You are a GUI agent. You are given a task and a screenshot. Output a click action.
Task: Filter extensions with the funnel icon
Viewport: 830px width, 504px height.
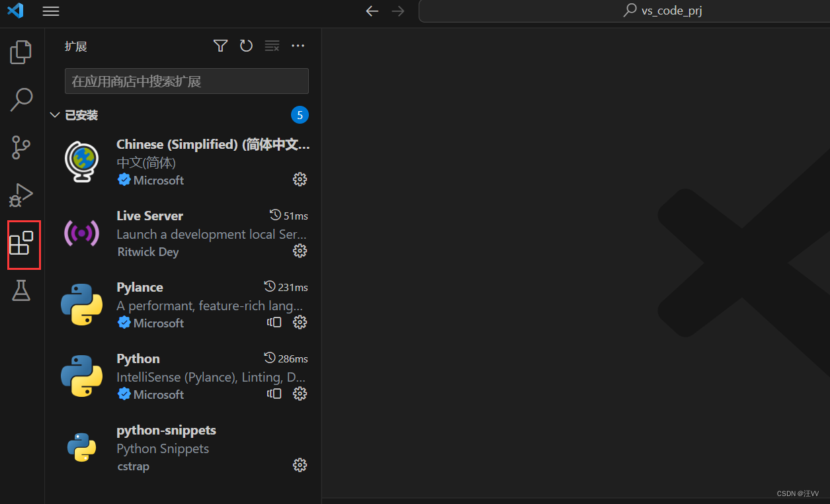pos(221,46)
